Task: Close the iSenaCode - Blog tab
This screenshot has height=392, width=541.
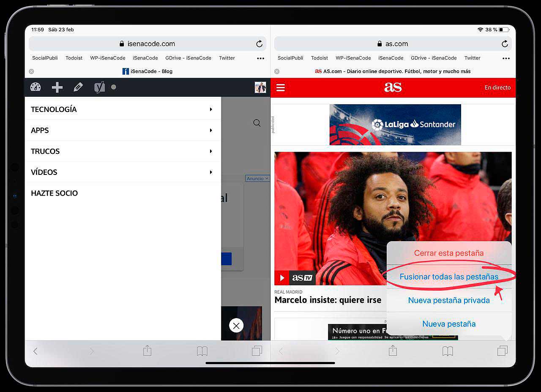Action: (x=31, y=71)
